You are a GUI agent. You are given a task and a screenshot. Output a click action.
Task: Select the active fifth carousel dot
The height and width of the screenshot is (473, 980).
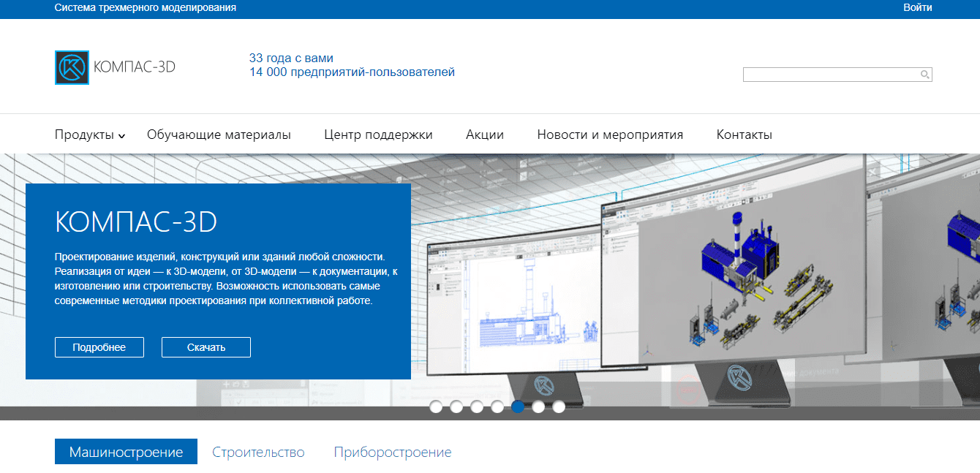click(518, 407)
